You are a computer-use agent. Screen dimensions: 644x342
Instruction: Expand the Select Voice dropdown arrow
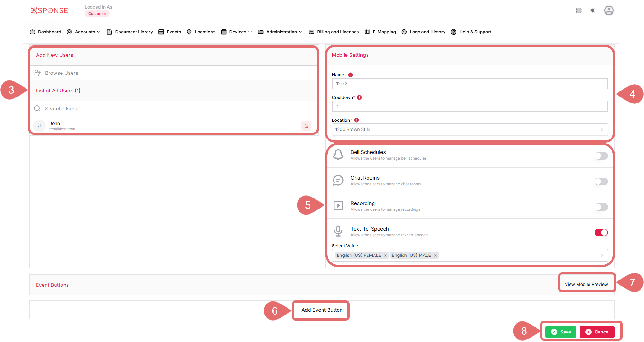(x=601, y=255)
